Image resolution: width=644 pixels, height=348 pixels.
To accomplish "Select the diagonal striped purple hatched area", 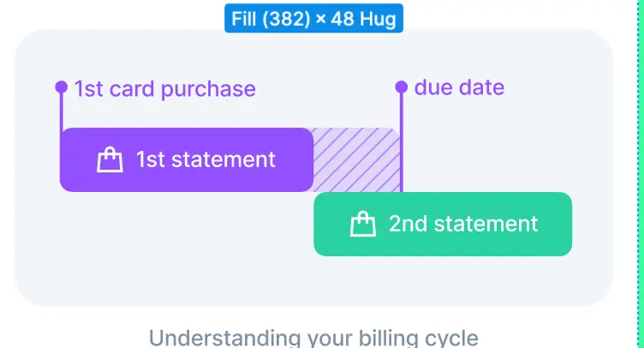I will tap(353, 158).
